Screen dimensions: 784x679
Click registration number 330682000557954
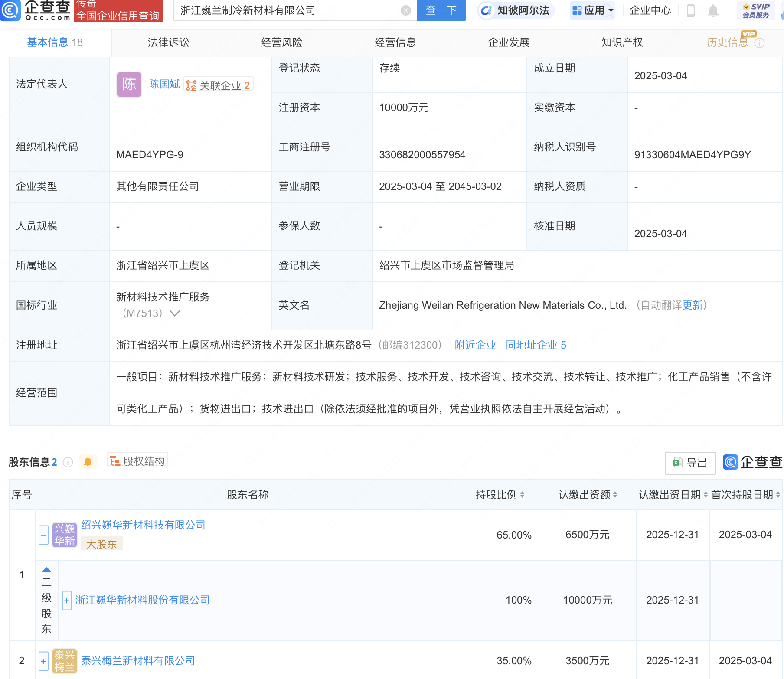point(422,155)
